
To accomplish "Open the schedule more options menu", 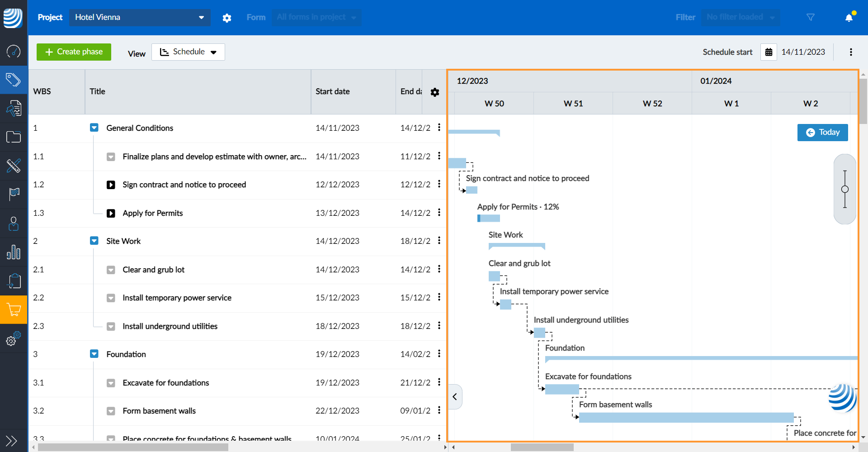I will click(851, 52).
